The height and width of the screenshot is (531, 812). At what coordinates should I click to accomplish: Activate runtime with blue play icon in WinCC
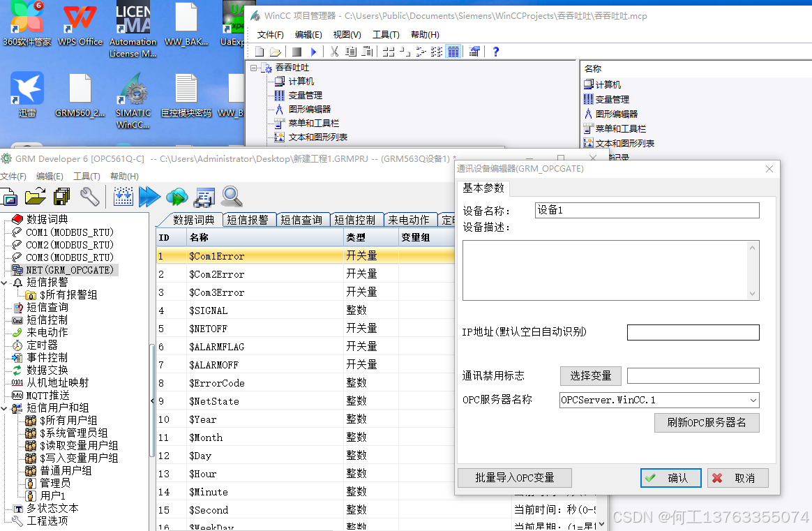[313, 52]
